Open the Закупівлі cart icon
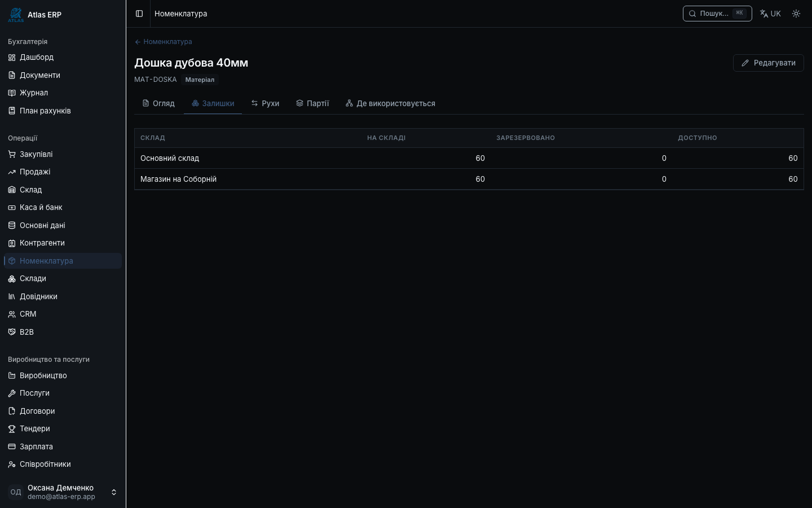812x508 pixels. pyautogui.click(x=12, y=154)
